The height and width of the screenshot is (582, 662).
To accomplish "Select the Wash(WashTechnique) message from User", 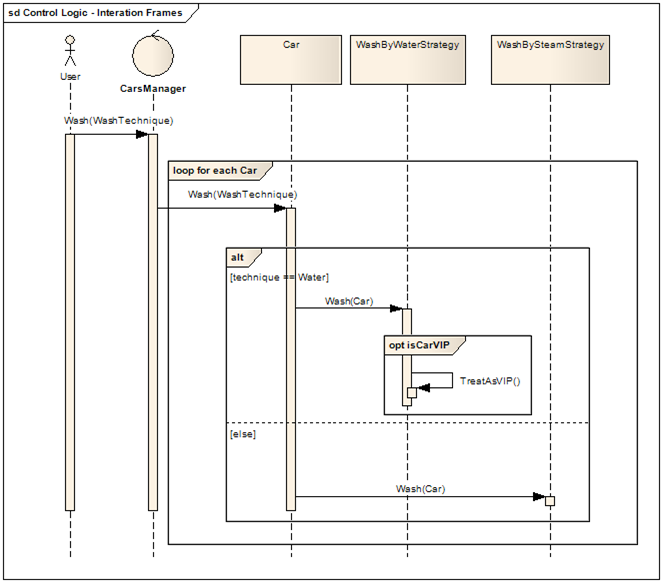I will click(119, 121).
